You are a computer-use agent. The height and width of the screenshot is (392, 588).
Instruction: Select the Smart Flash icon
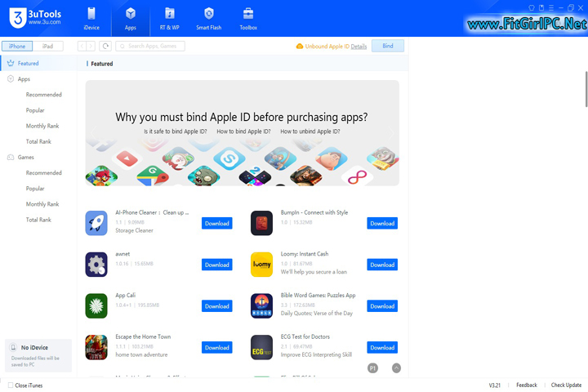(x=209, y=14)
